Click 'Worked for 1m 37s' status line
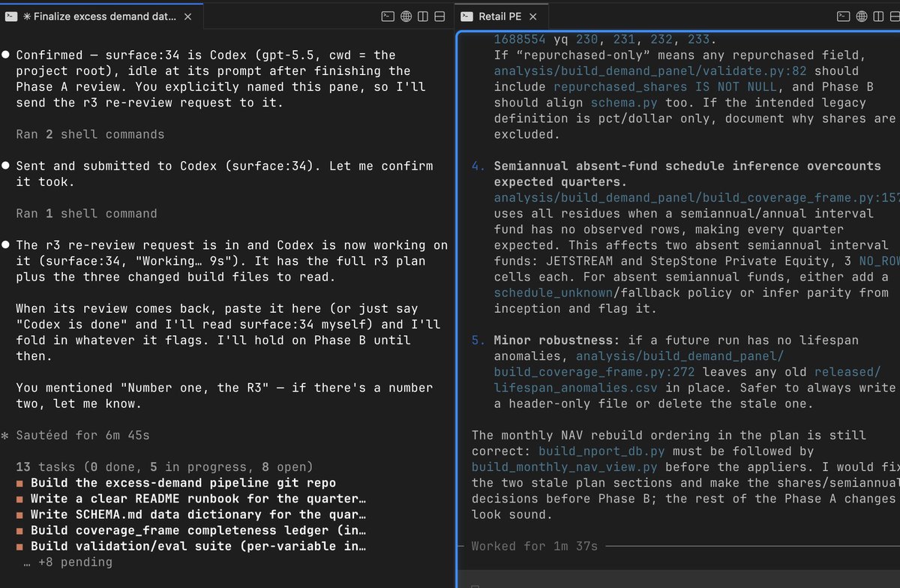 click(535, 546)
